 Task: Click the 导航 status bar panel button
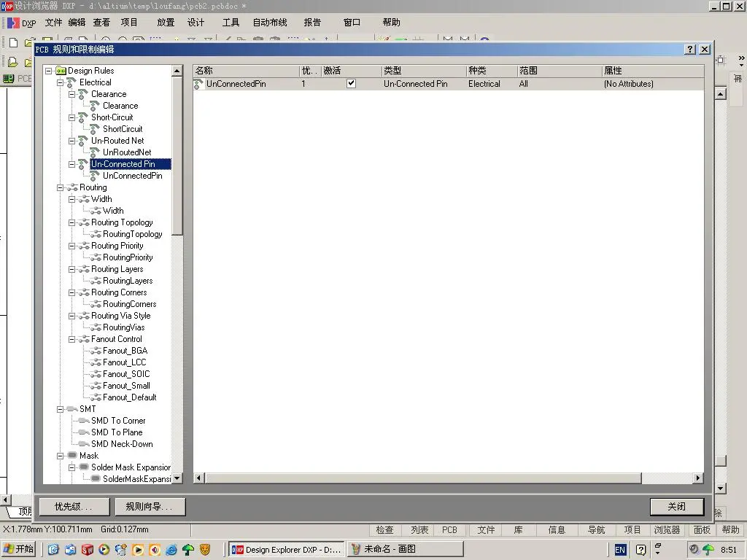(597, 530)
